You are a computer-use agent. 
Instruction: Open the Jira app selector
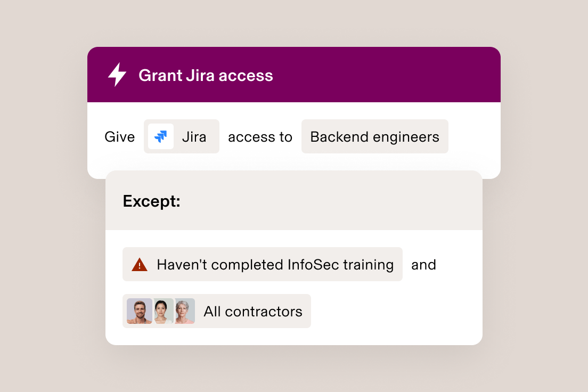pos(181,136)
